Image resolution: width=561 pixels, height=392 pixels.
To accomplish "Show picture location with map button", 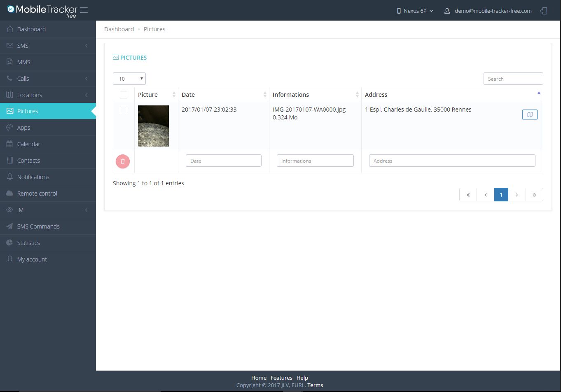I will click(530, 114).
